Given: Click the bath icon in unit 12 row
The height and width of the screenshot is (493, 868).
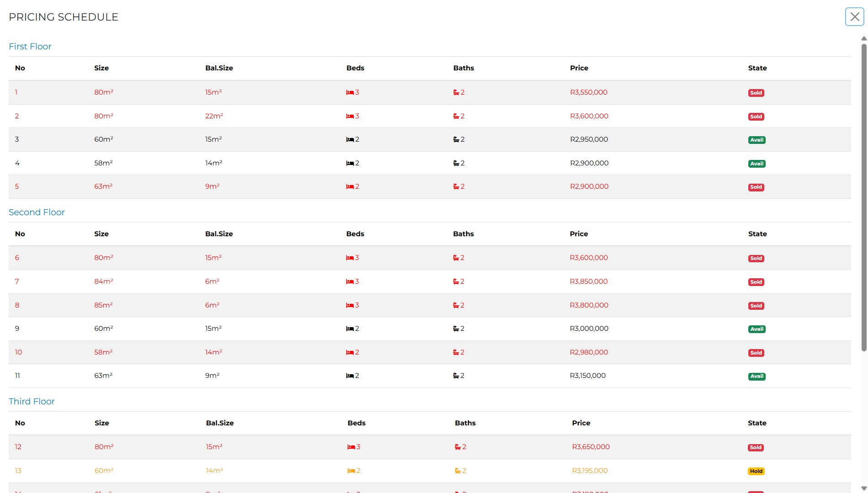Looking at the screenshot, I should 457,447.
